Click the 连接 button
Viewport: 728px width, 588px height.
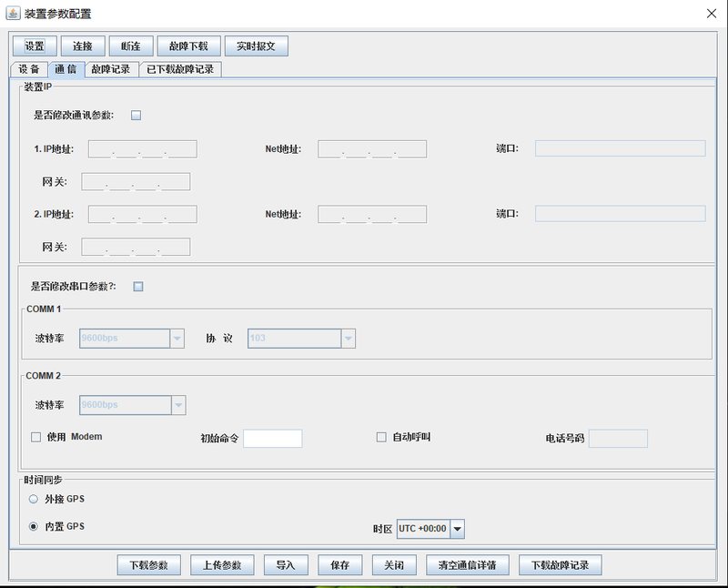coord(83,46)
